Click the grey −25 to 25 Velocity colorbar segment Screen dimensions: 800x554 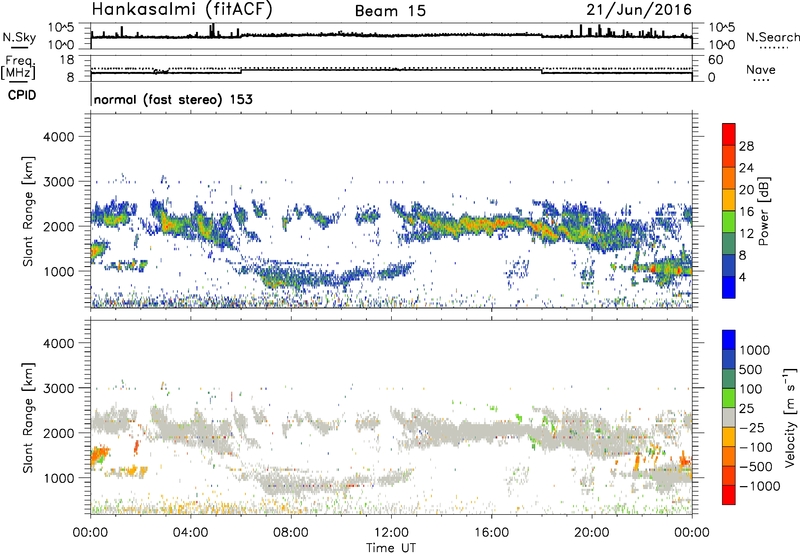(x=729, y=417)
